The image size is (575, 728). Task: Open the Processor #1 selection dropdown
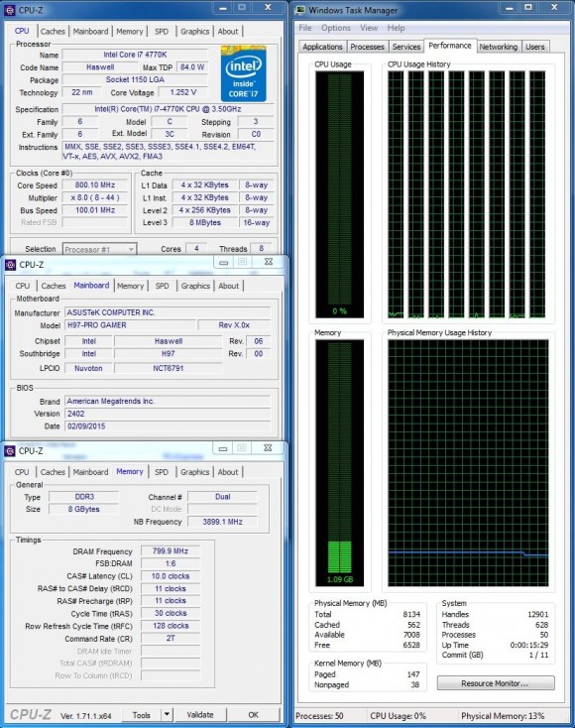pos(100,250)
